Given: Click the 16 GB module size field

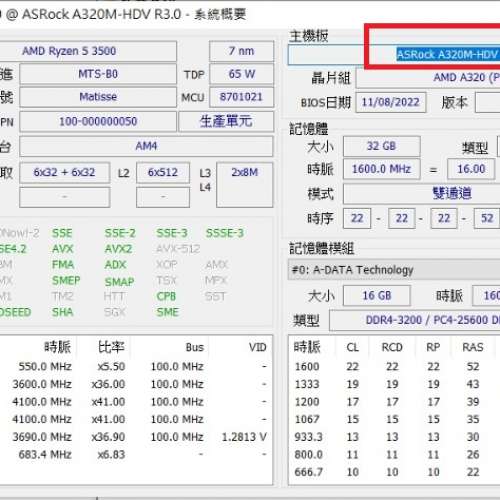Looking at the screenshot, I should pyautogui.click(x=377, y=295).
